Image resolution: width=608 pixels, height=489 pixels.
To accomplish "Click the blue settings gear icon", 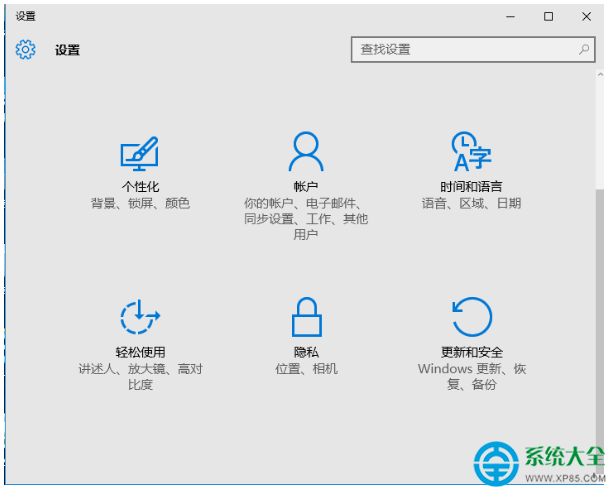I will coord(26,49).
